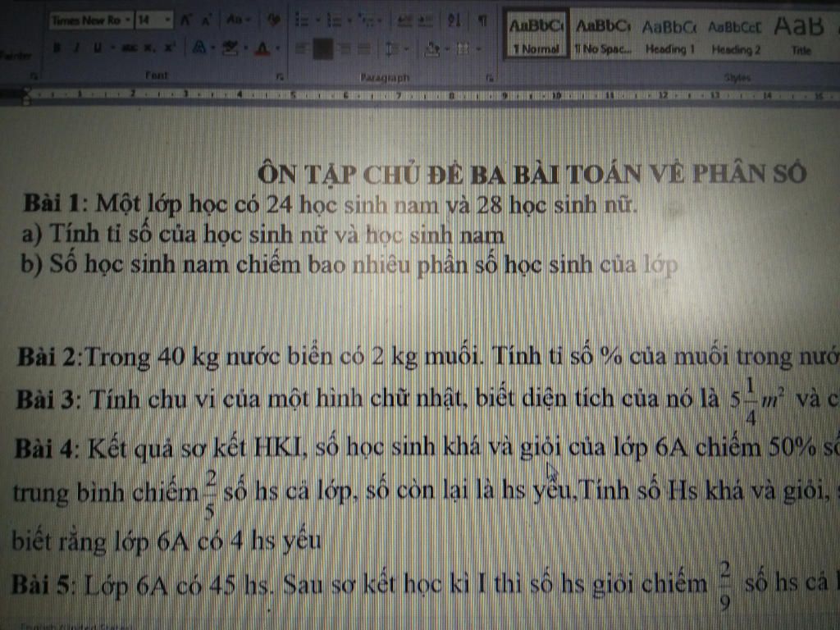The width and height of the screenshot is (840, 630).
Task: Apply Multilevel List formatting
Action: (x=367, y=21)
